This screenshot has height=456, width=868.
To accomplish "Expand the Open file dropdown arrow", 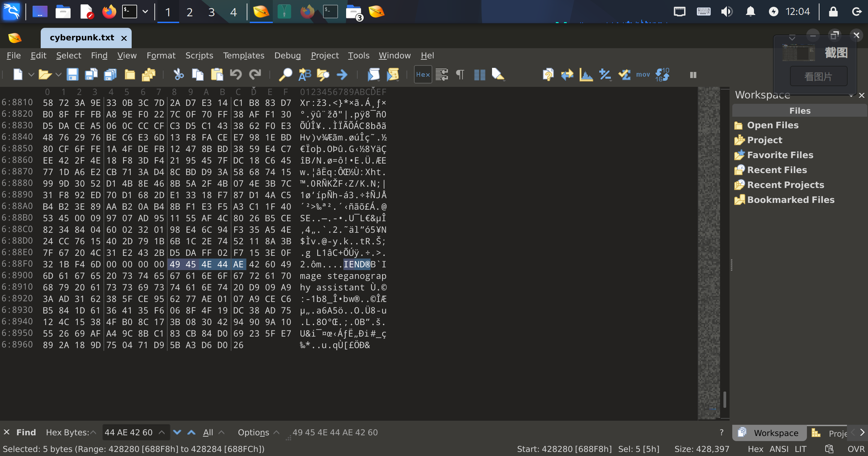I will coord(58,74).
